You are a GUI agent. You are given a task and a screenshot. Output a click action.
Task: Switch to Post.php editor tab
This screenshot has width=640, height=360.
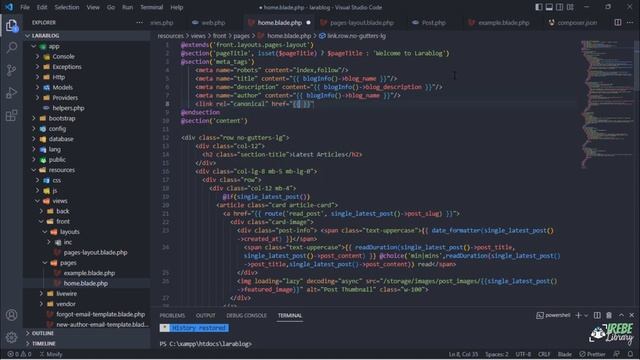[429, 22]
